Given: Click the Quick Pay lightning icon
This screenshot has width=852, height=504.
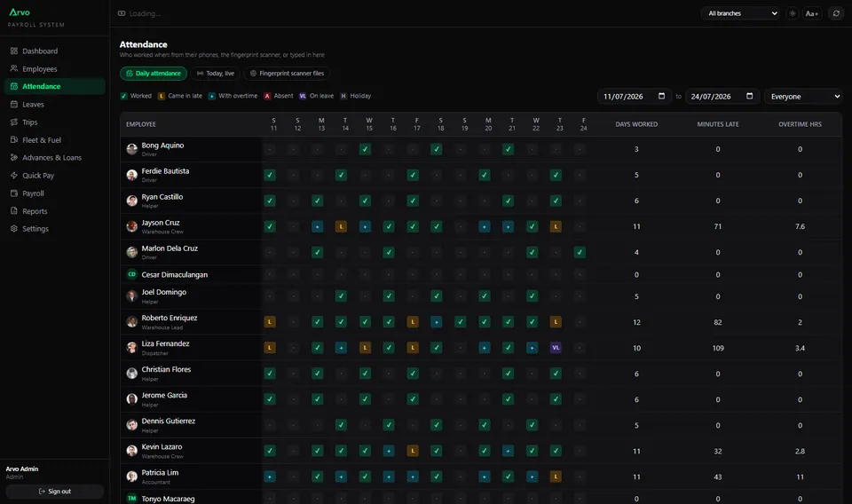Looking at the screenshot, I should (14, 176).
